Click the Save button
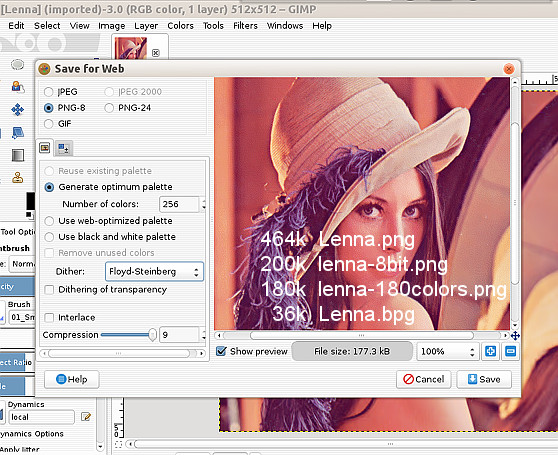Viewport: 558px width, 455px height. [484, 379]
